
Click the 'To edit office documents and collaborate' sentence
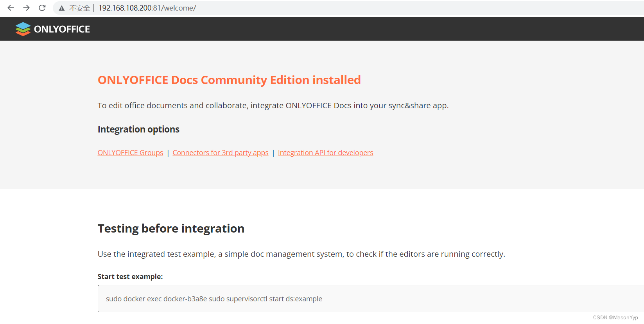click(273, 106)
